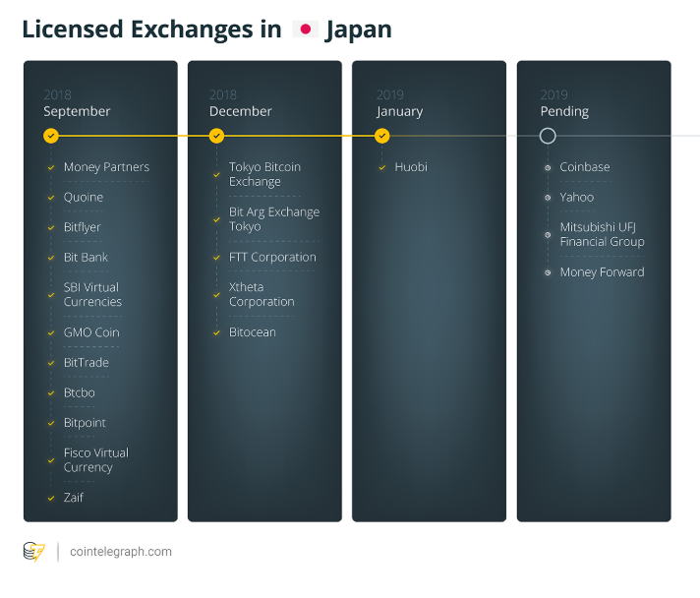The height and width of the screenshot is (598, 700).
Task: Click the checkmark beside Zaif
Action: click(x=51, y=498)
